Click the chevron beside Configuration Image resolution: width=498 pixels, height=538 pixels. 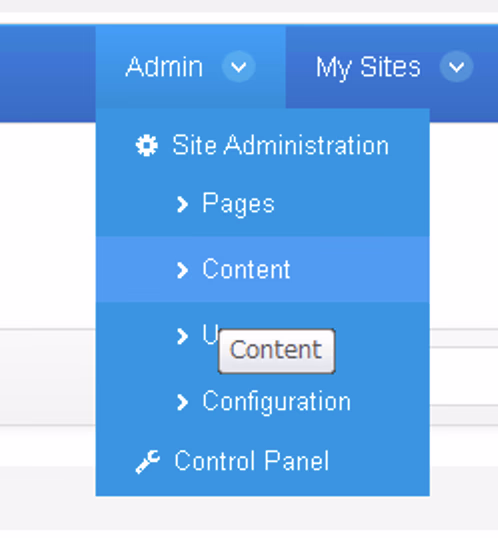pyautogui.click(x=182, y=402)
